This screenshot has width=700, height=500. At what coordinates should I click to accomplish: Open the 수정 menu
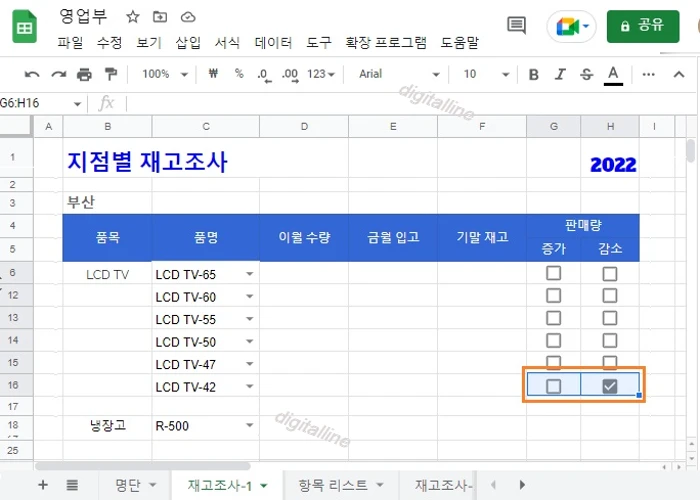(x=109, y=43)
